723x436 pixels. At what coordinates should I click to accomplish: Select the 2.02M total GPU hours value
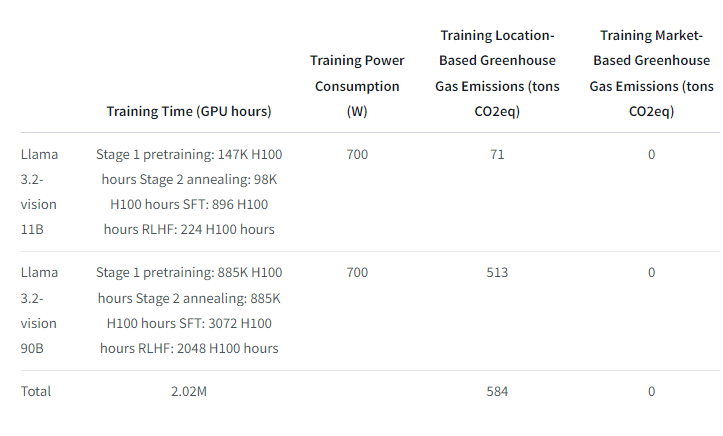189,391
